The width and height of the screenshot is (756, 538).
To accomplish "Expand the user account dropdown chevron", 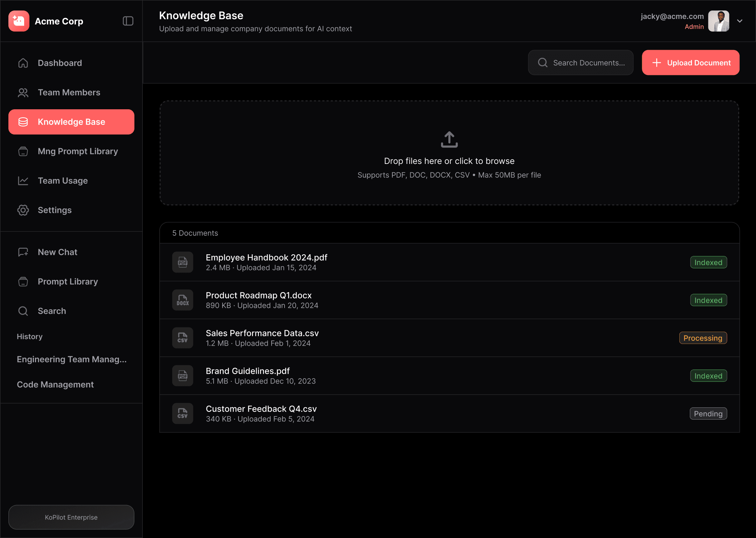I will pyautogui.click(x=740, y=21).
